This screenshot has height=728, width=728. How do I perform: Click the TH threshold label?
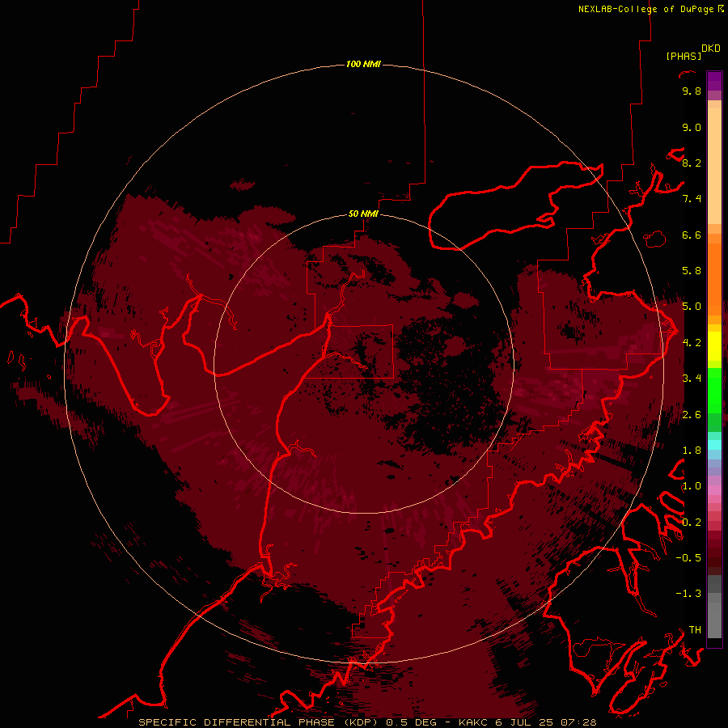click(695, 630)
